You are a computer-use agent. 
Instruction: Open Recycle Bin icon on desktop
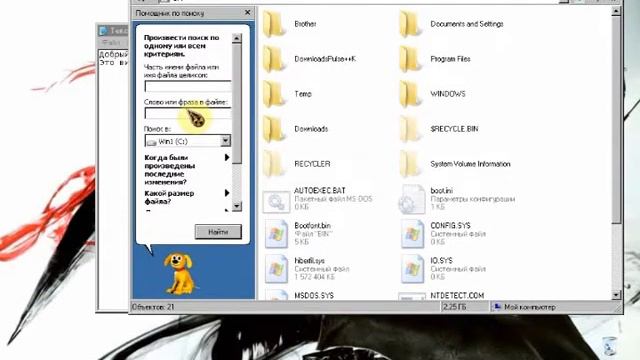coord(609,346)
